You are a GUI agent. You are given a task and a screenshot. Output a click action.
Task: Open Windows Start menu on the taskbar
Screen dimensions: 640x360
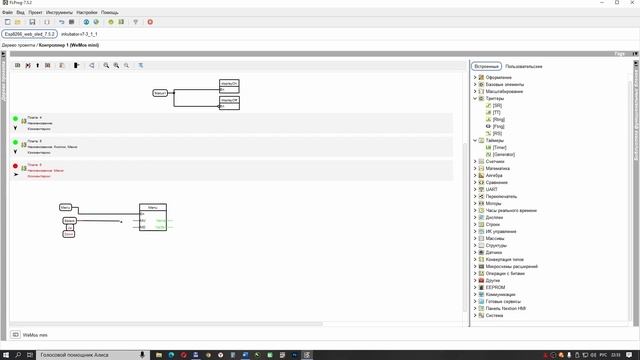6,355
